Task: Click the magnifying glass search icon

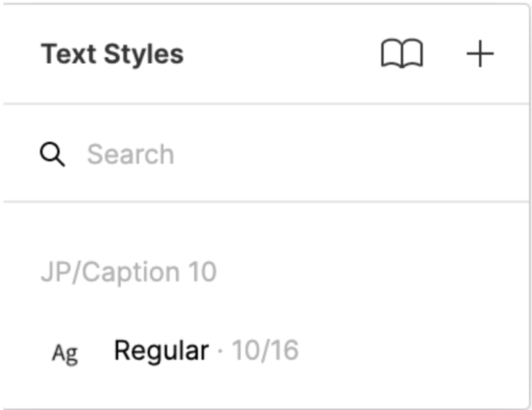Action: (53, 155)
